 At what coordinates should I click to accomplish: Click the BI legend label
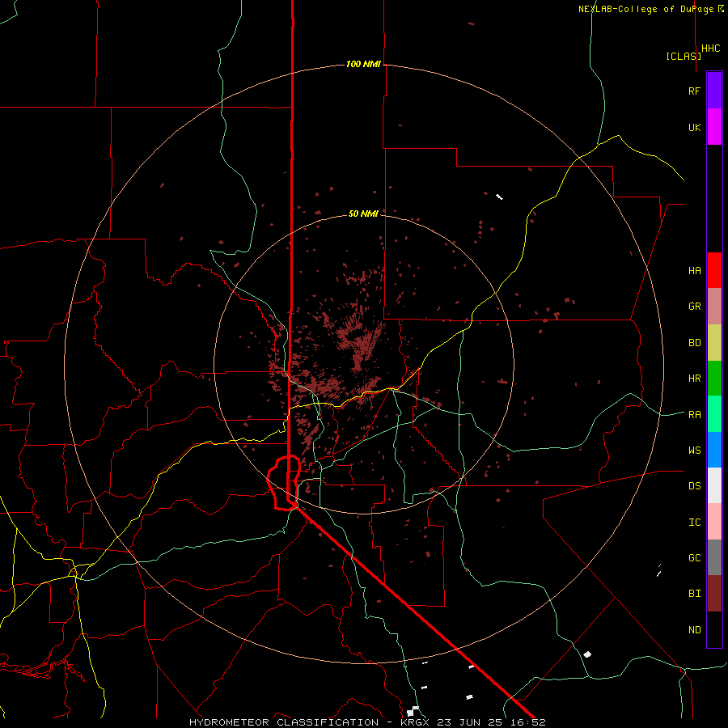(x=694, y=594)
